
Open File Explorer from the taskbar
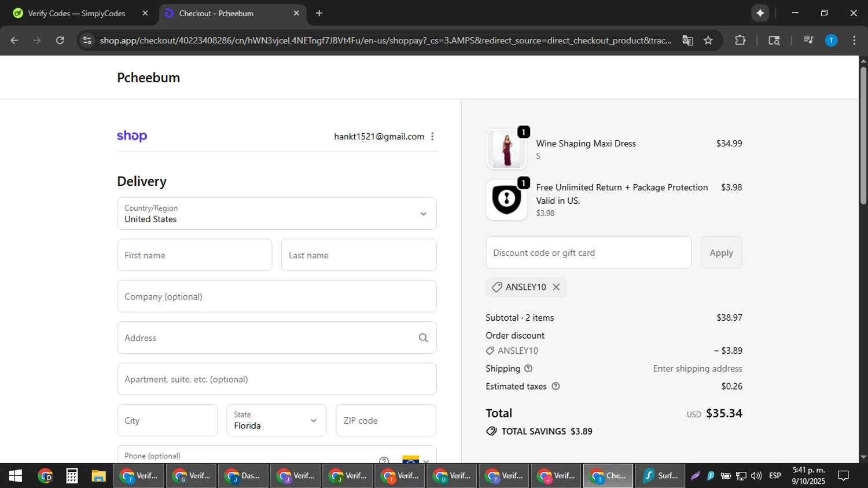(98, 476)
